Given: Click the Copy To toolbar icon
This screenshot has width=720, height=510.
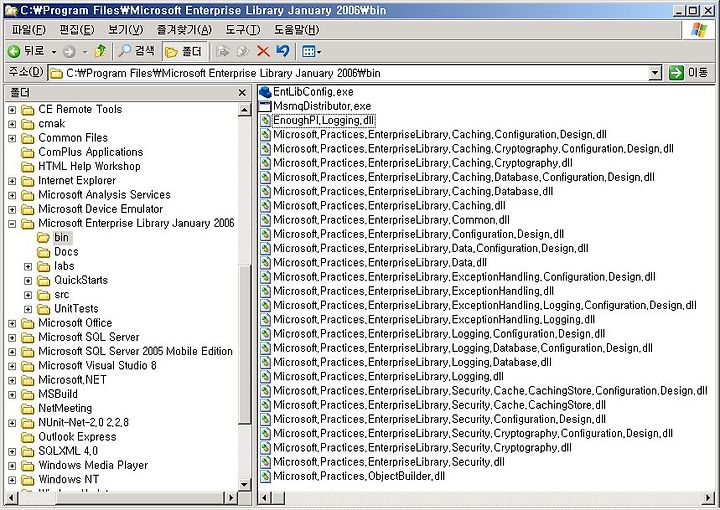Looking at the screenshot, I should pos(242,51).
